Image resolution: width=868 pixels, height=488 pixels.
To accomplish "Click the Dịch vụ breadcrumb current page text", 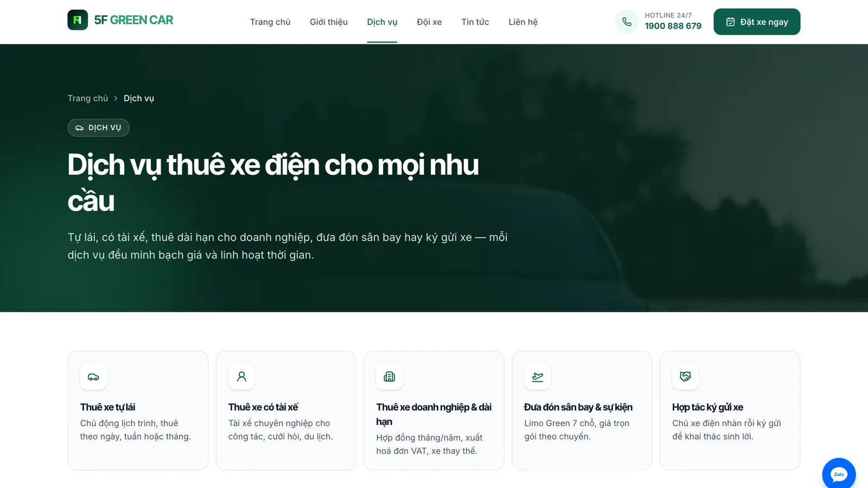I will click(x=139, y=98).
